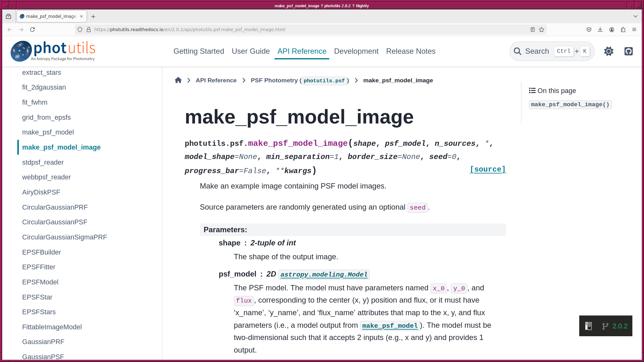
Task: Expand the list all tabs chevron
Action: click(635, 16)
